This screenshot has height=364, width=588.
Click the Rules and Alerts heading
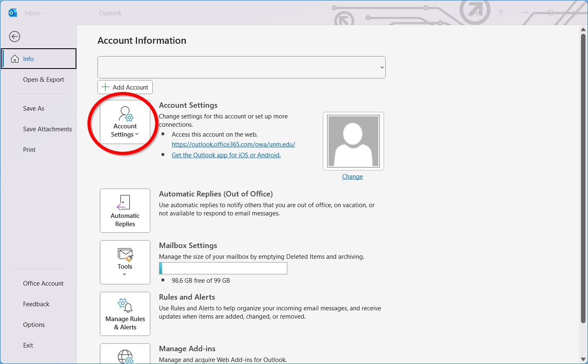pyautogui.click(x=187, y=297)
